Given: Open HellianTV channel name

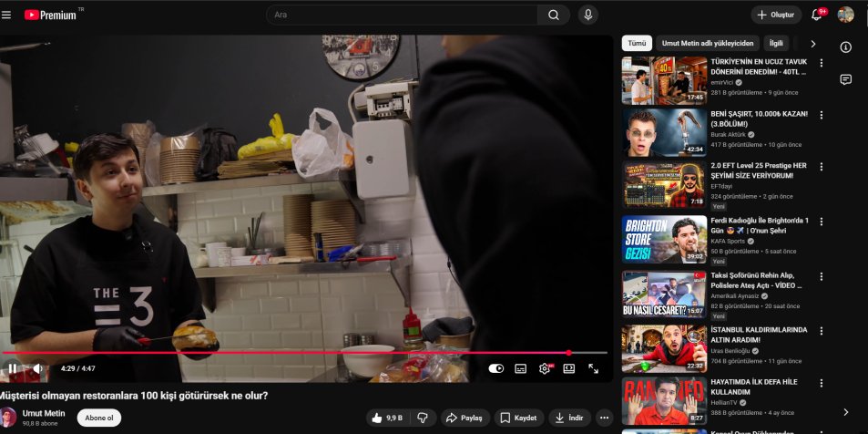Looking at the screenshot, I should click(725, 403).
